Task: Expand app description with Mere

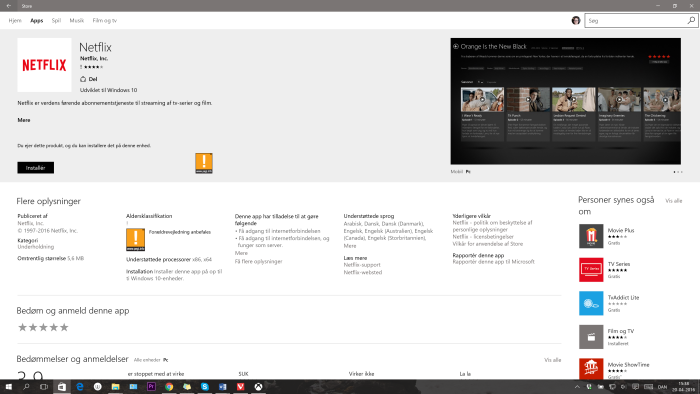Action: (24, 120)
